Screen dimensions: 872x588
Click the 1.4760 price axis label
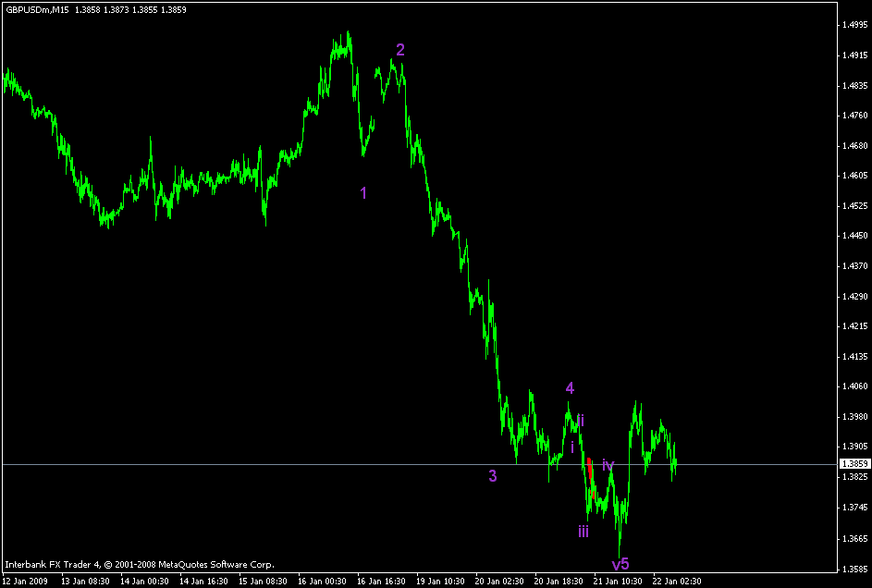(x=854, y=116)
